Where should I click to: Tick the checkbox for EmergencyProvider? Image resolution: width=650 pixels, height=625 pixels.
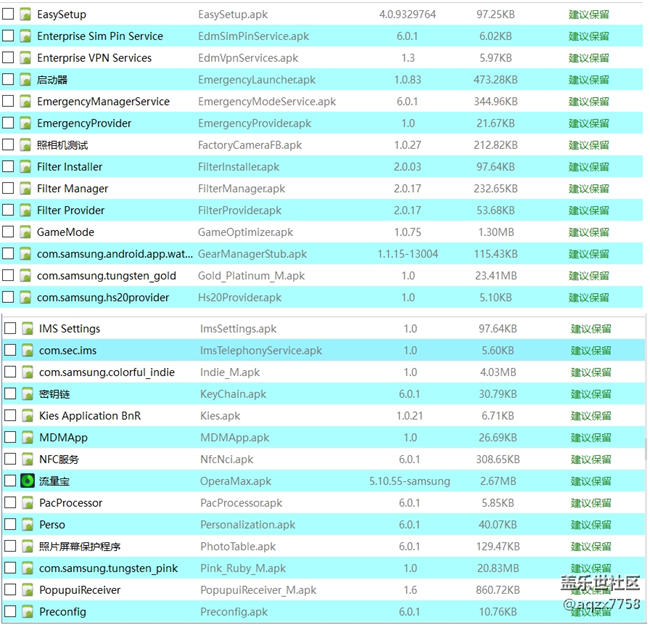[8, 123]
